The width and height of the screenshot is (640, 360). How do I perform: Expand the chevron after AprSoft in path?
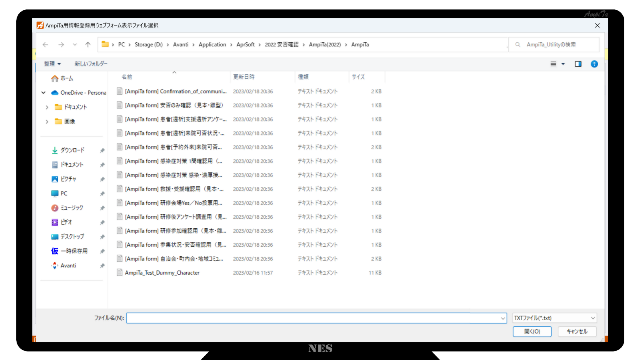260,44
